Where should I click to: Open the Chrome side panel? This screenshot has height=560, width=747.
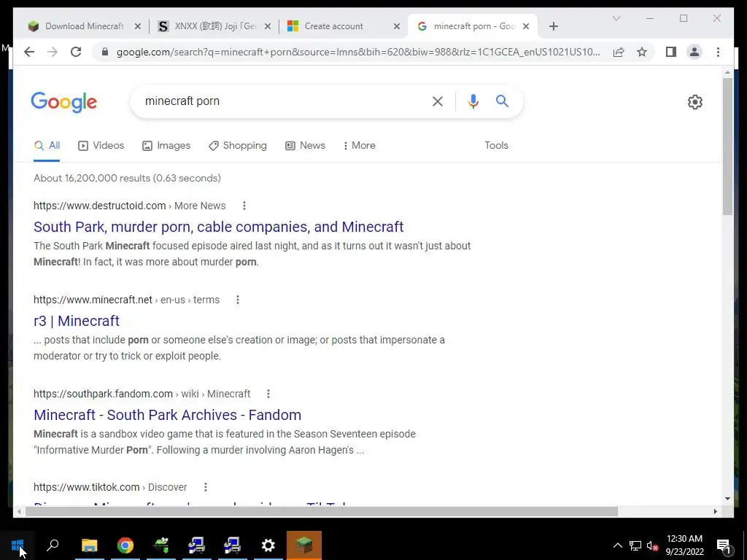(x=671, y=52)
